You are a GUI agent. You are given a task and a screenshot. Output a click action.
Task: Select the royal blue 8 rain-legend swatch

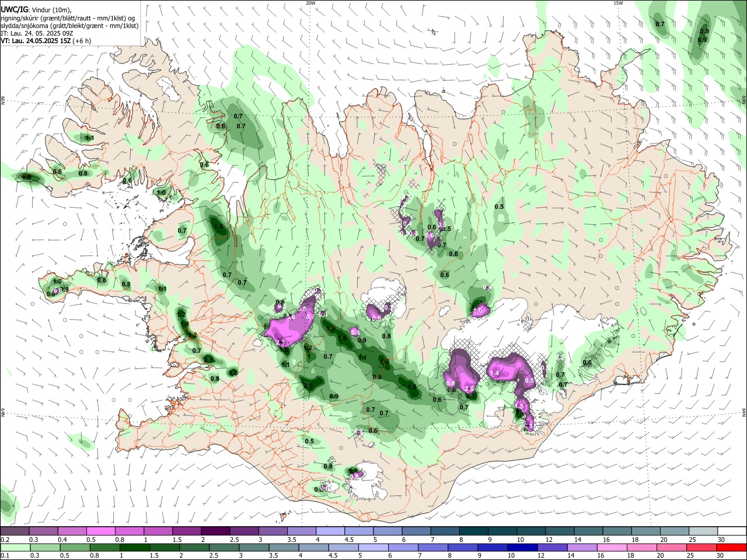click(x=463, y=548)
